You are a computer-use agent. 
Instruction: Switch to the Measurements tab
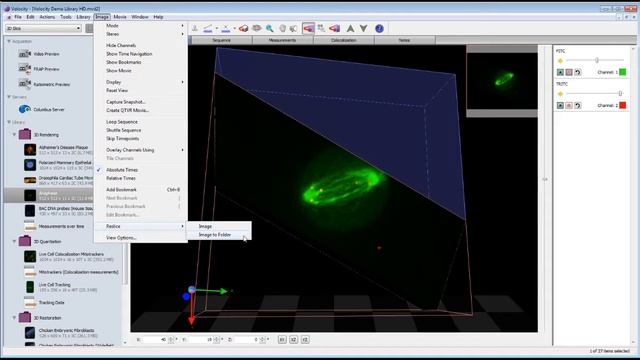pyautogui.click(x=282, y=40)
